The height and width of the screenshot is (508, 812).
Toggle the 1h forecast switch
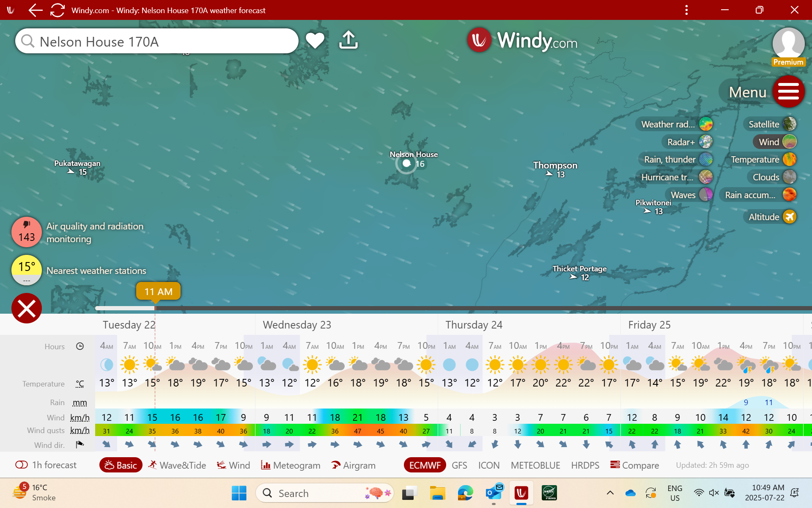pos(22,465)
